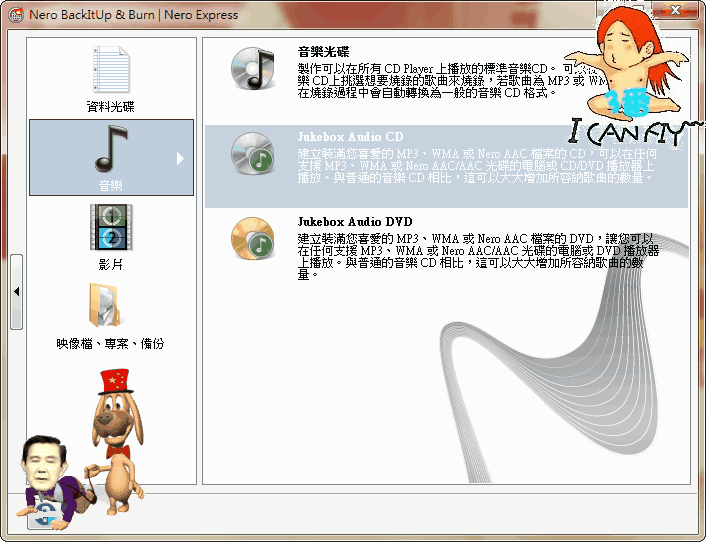This screenshot has height=542, width=706.
Task: Choose the Jukebox Audio CD title
Action: tap(350, 136)
